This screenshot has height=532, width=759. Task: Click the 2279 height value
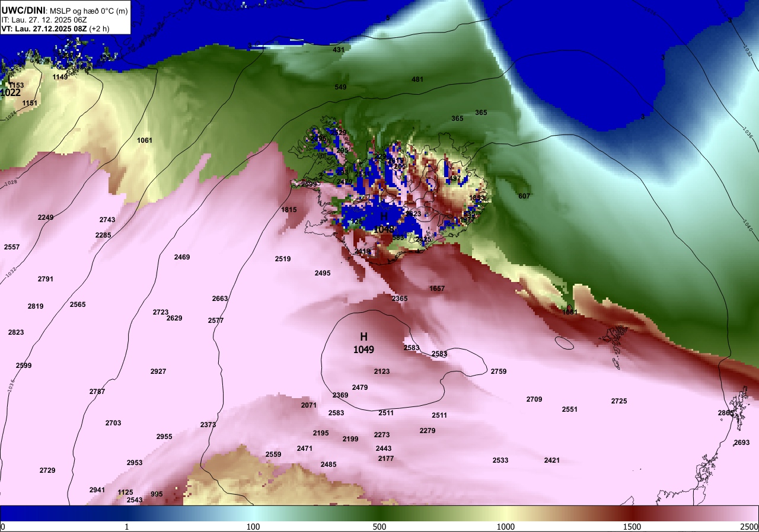pyautogui.click(x=428, y=431)
